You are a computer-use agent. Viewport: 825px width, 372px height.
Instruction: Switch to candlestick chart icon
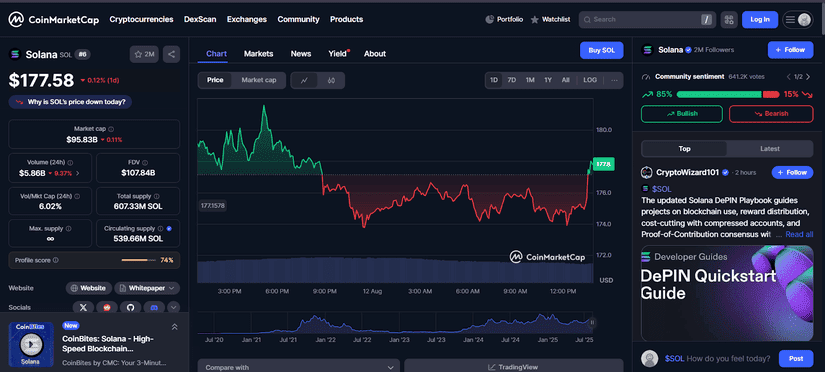pyautogui.click(x=331, y=81)
